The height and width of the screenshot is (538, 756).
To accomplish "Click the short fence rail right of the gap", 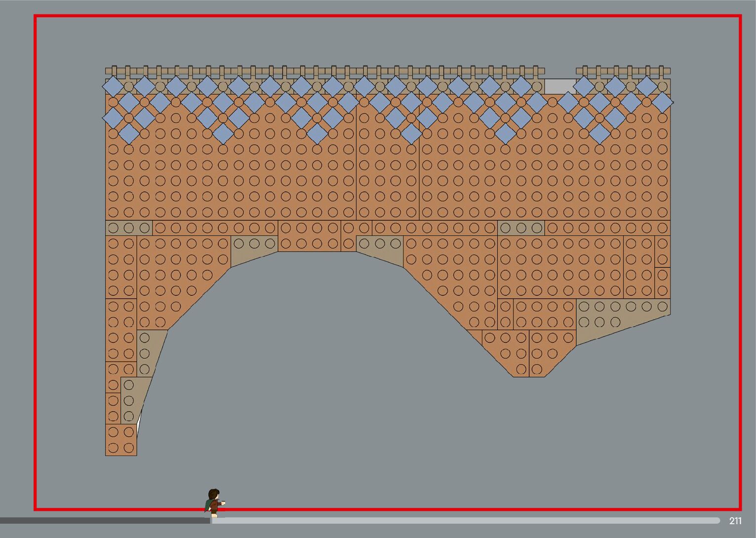I will (x=623, y=71).
